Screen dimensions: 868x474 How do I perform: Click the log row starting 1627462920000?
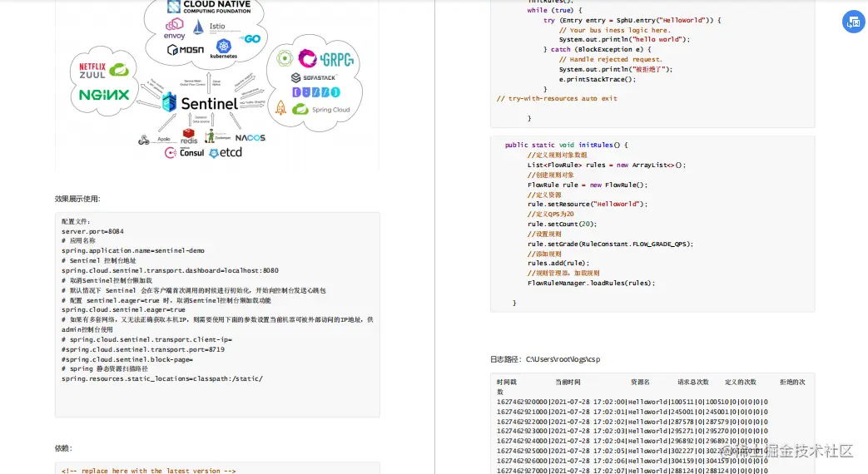click(632, 402)
